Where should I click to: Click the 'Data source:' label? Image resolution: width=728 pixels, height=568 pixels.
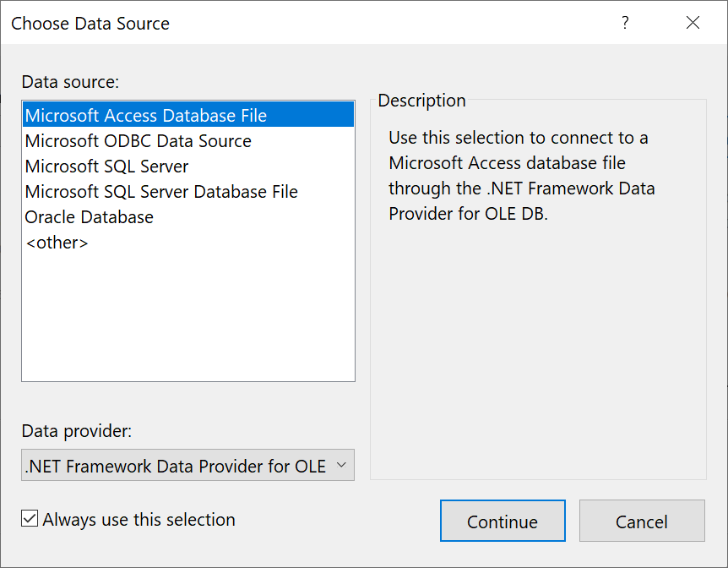pos(70,82)
